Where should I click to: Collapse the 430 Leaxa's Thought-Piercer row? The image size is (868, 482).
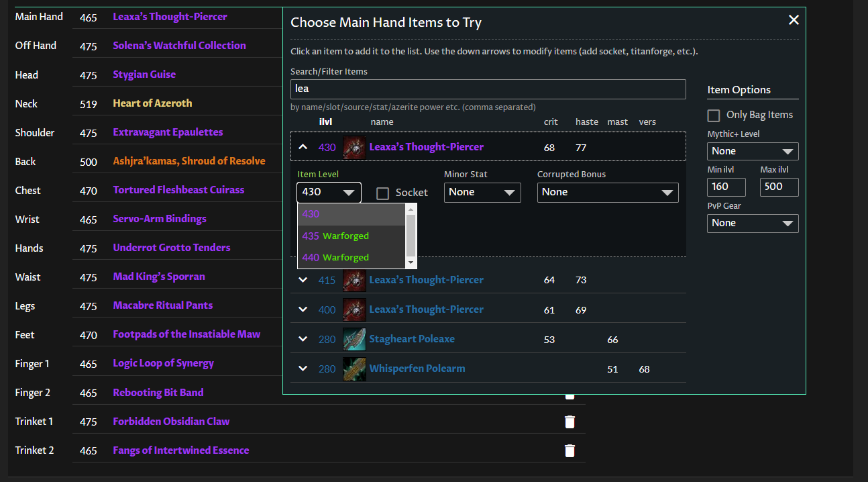pos(303,147)
